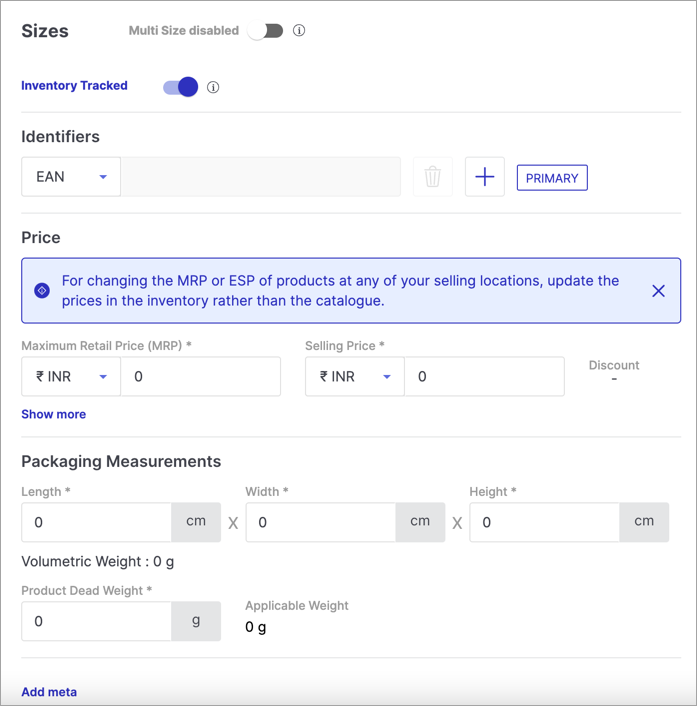Click the Length measurement input
Image resolution: width=697 pixels, height=706 pixels.
(x=96, y=522)
